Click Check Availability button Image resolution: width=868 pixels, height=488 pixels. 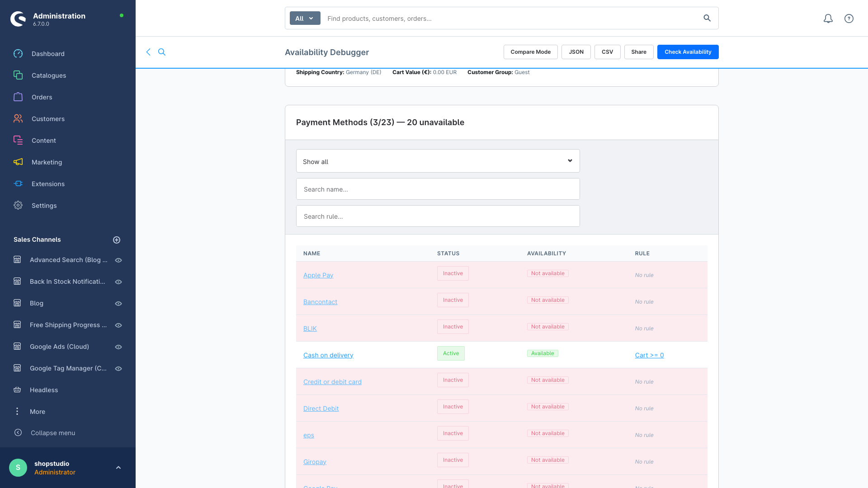pos(688,52)
